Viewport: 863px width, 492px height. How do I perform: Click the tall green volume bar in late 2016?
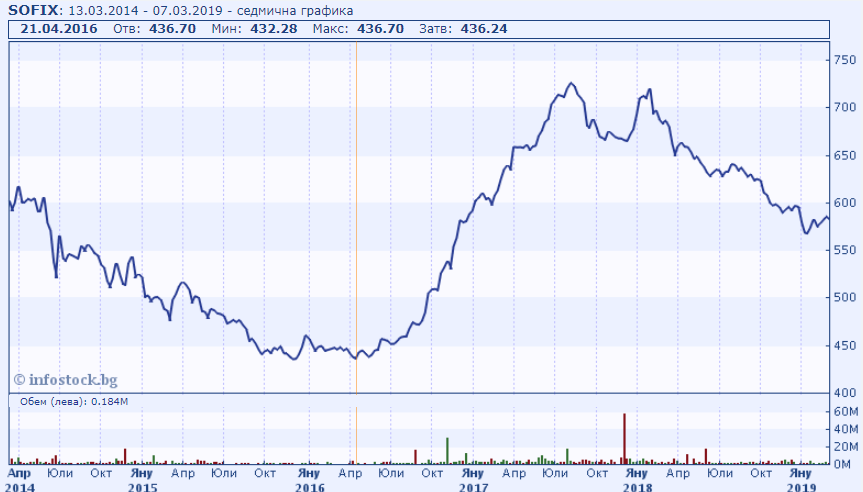[447, 451]
